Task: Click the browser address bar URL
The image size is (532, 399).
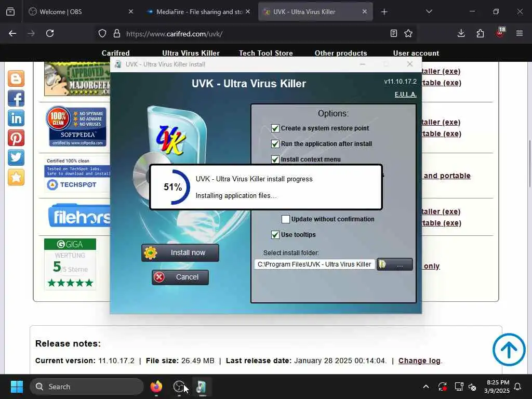Action: (x=174, y=34)
